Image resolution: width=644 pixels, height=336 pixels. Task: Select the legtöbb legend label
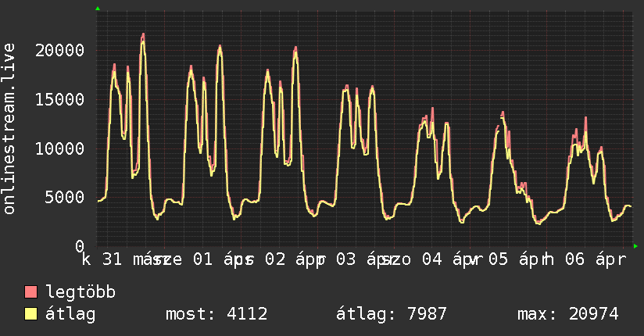80,291
